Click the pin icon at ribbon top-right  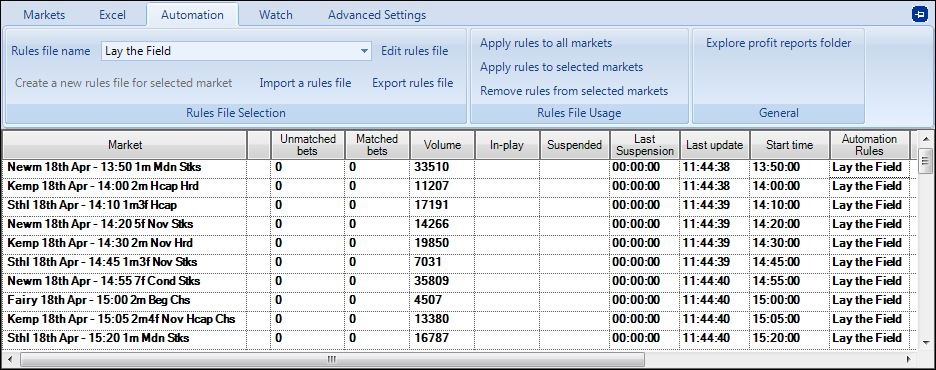tap(920, 15)
